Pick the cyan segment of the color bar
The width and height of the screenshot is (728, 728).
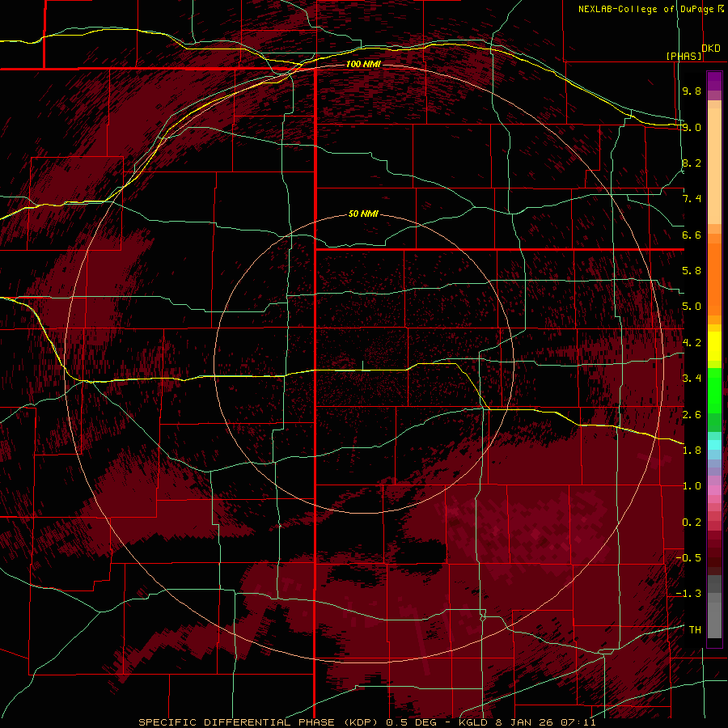click(x=714, y=445)
